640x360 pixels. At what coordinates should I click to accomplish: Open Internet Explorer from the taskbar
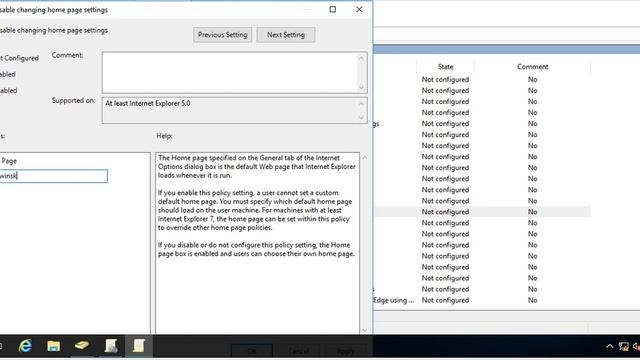(x=25, y=346)
